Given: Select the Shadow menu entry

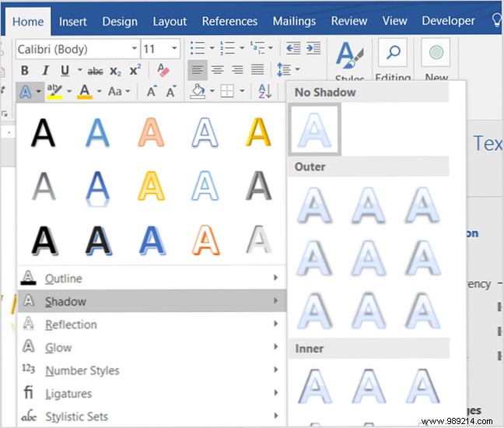Looking at the screenshot, I should click(152, 301).
